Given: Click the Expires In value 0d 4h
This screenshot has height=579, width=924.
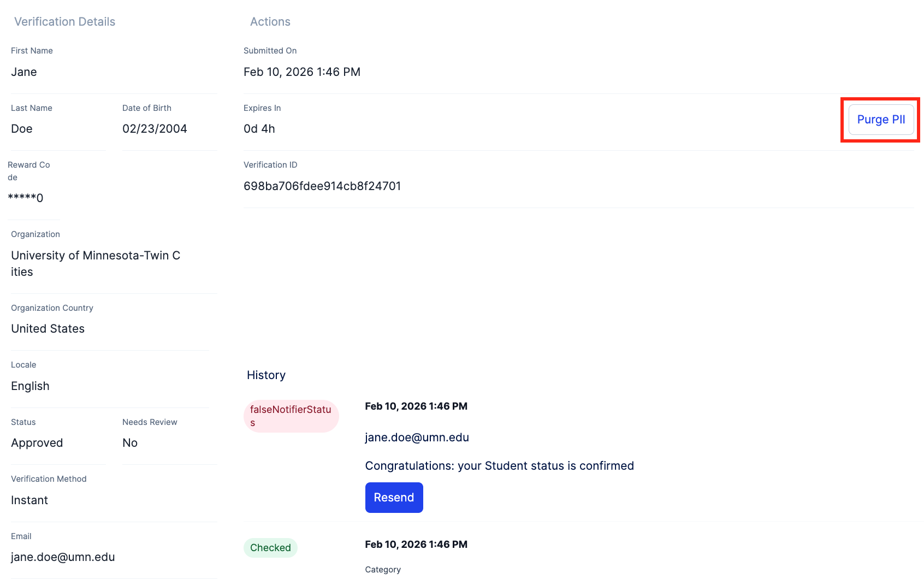Looking at the screenshot, I should pyautogui.click(x=259, y=129).
